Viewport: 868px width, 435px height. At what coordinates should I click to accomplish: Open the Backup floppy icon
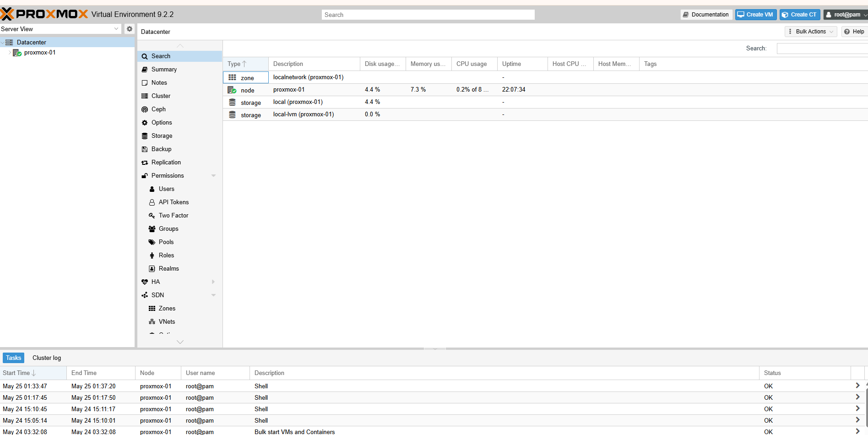pyautogui.click(x=145, y=149)
